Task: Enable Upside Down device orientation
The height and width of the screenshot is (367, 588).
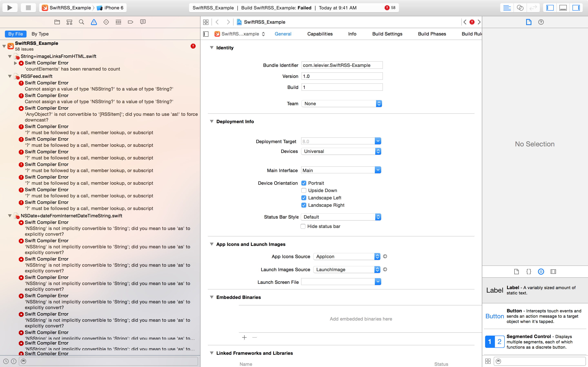Action: 304,190
